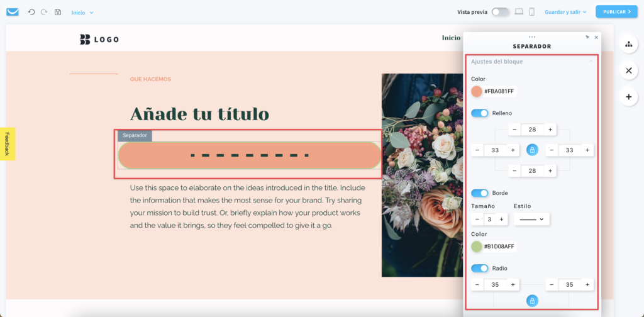
Task: Click the paragraph starting 'Use this space'
Action: click(x=248, y=206)
